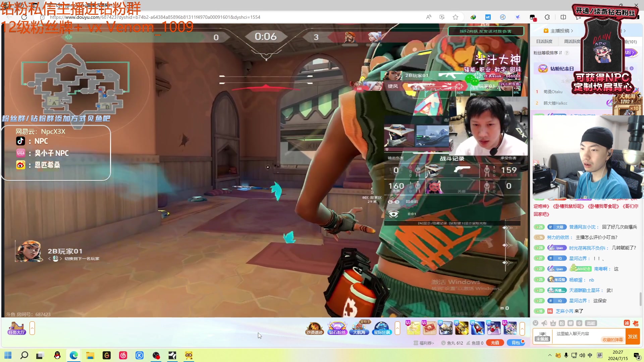Click chat username 时光荏苒我不负你

(587, 248)
